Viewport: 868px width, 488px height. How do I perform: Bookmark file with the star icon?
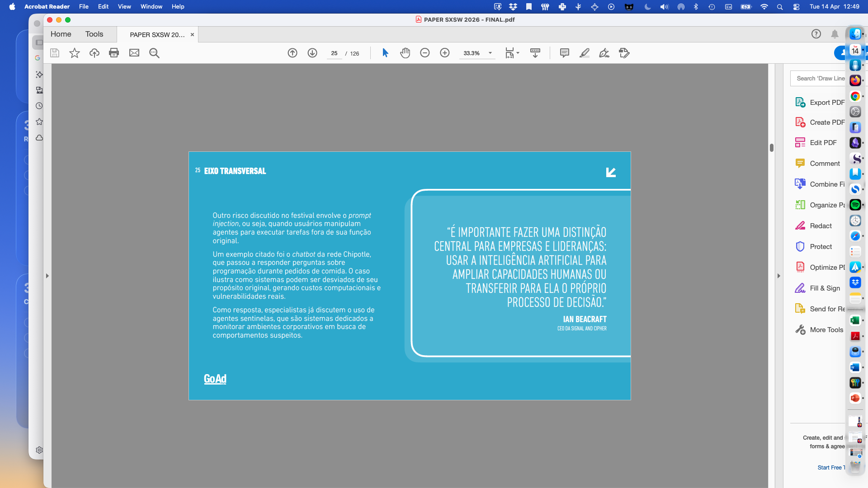[x=75, y=53]
